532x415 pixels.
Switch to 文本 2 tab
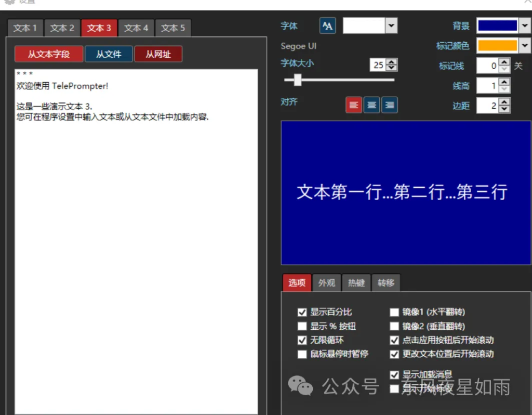point(62,28)
